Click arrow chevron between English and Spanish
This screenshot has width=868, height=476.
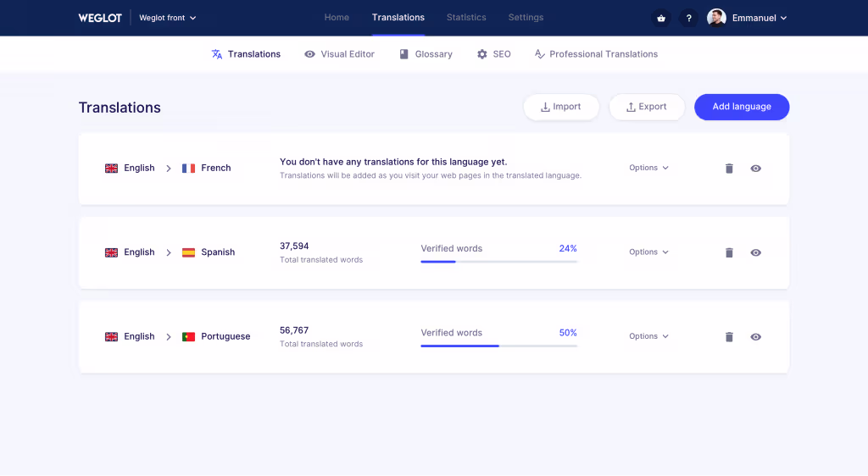pyautogui.click(x=169, y=252)
